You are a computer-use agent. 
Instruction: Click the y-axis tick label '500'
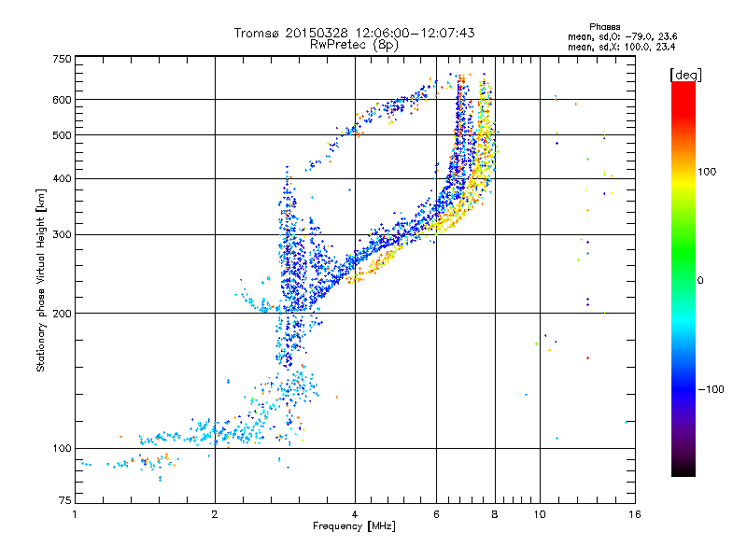click(x=63, y=135)
